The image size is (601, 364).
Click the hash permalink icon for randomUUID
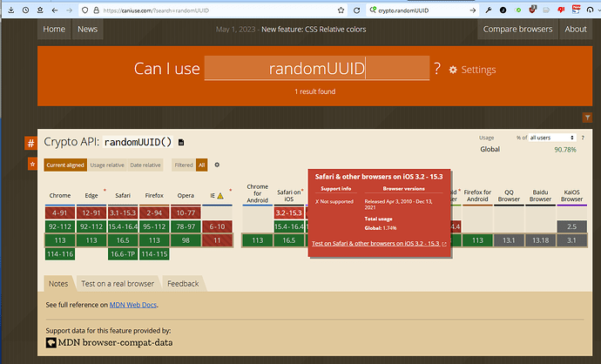tap(30, 144)
